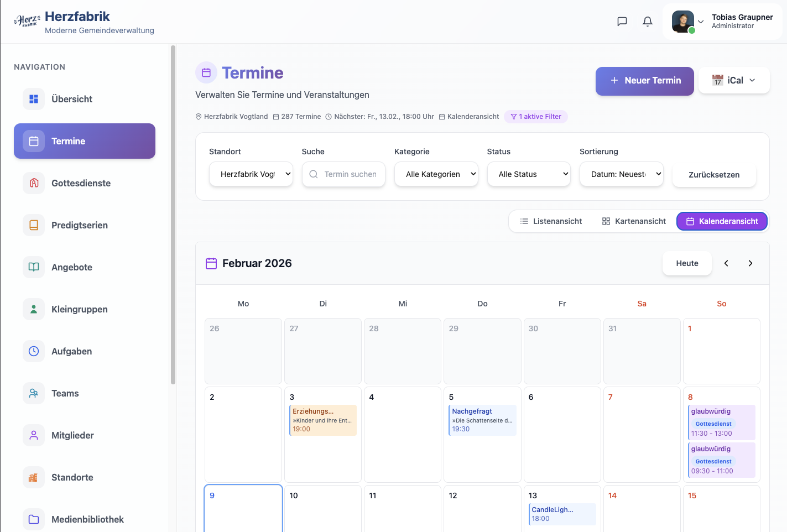
Task: Reset filters with Zurücksetzen
Action: click(713, 175)
